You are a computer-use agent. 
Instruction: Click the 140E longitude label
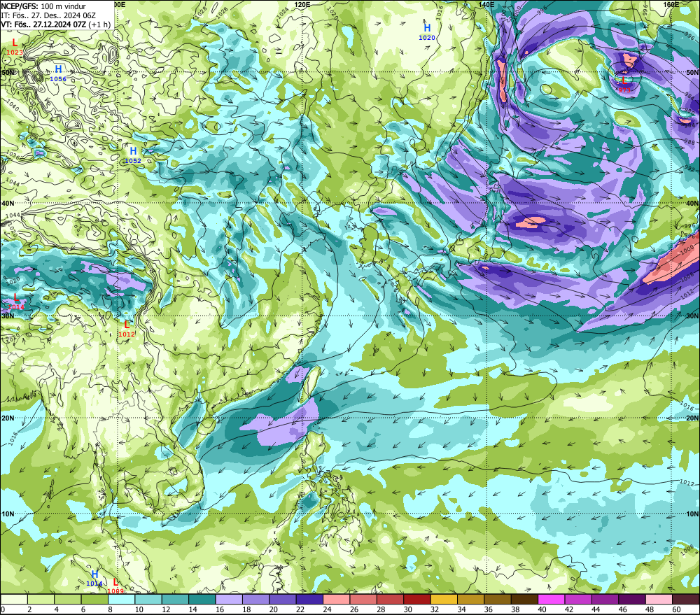[x=486, y=4]
